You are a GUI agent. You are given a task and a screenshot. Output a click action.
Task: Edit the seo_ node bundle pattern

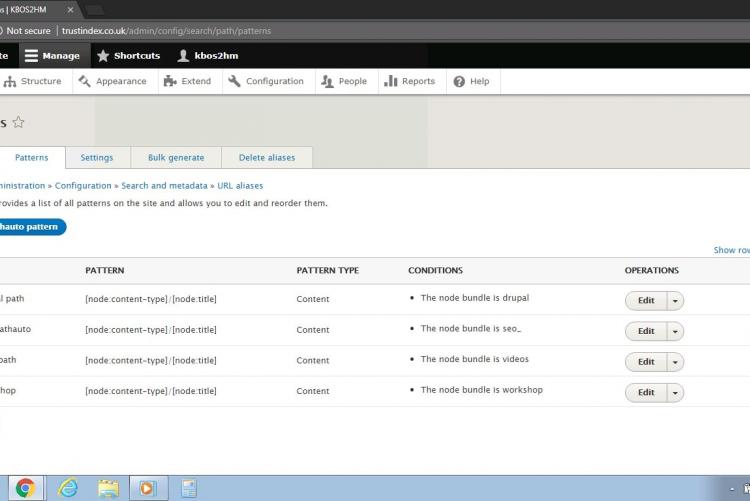click(646, 331)
